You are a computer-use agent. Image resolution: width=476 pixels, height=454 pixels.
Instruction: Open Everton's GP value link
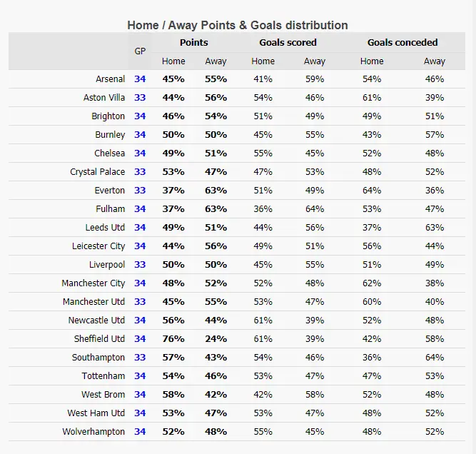140,191
